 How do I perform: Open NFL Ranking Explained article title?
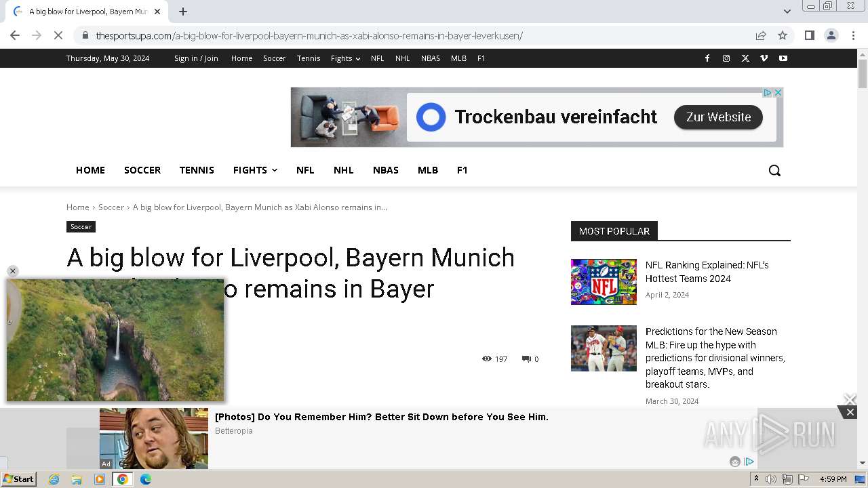707,272
